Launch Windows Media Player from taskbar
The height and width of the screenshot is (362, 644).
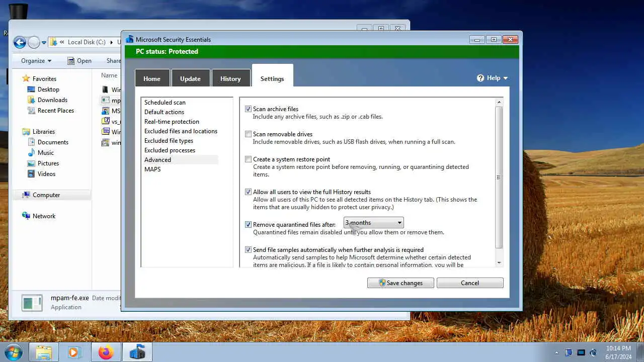tap(74, 352)
